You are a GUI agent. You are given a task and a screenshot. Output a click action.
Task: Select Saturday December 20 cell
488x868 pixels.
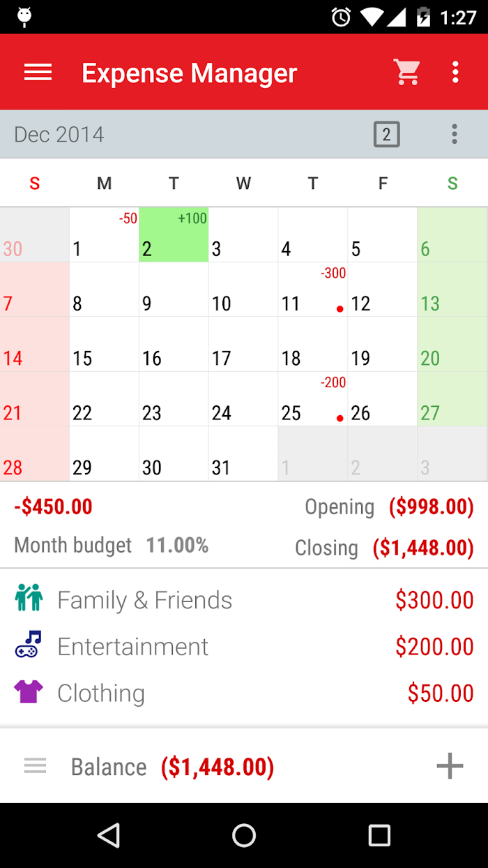452,344
